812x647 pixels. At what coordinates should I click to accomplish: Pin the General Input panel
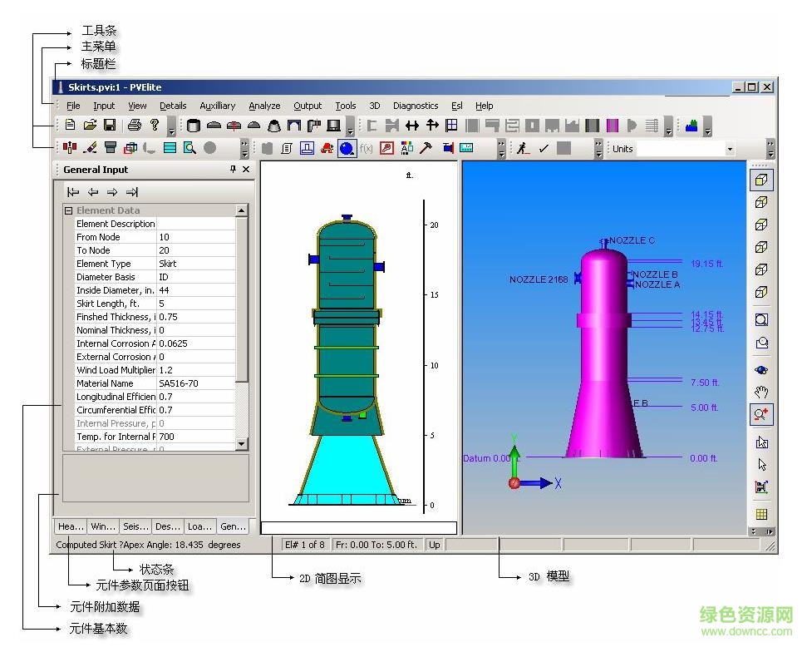pos(233,170)
